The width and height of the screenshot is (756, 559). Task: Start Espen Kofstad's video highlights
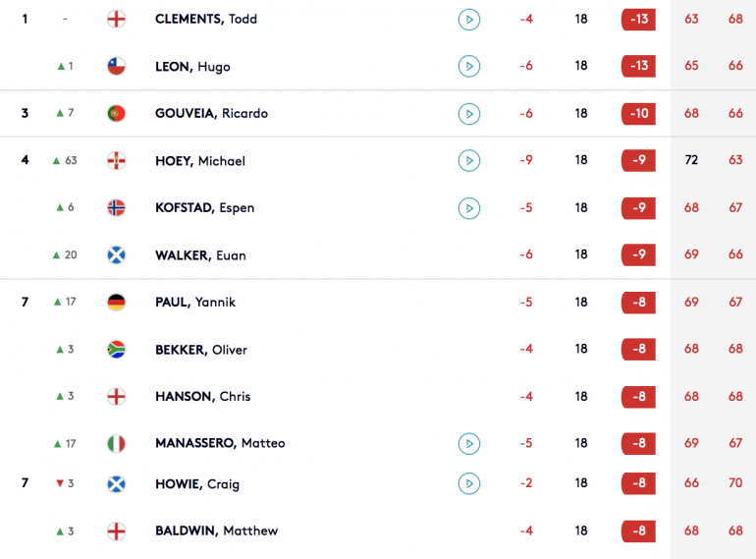click(x=468, y=208)
